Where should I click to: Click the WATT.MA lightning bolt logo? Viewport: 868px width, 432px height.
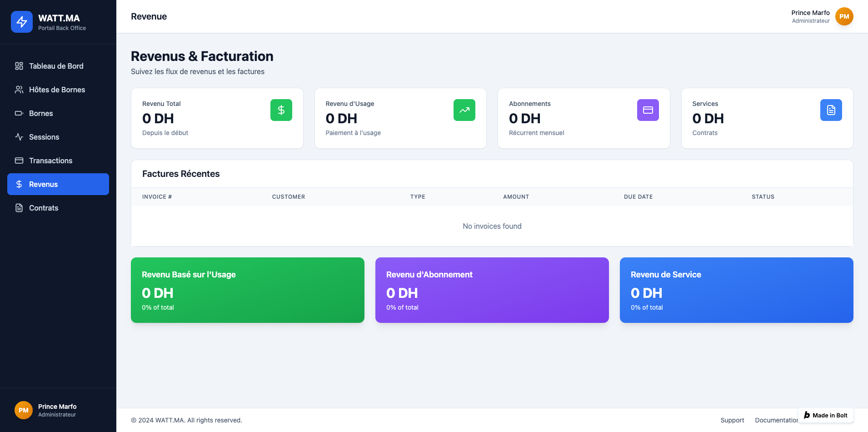click(21, 21)
